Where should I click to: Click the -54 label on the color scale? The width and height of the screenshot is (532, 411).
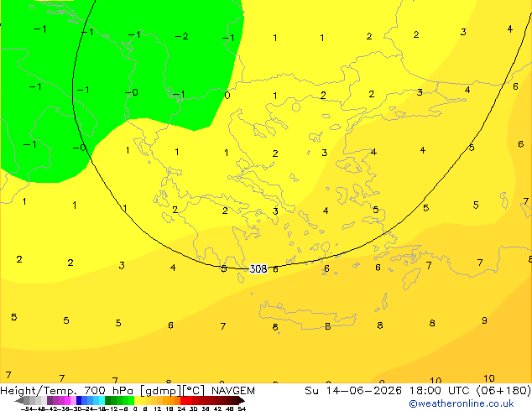pyautogui.click(x=27, y=409)
